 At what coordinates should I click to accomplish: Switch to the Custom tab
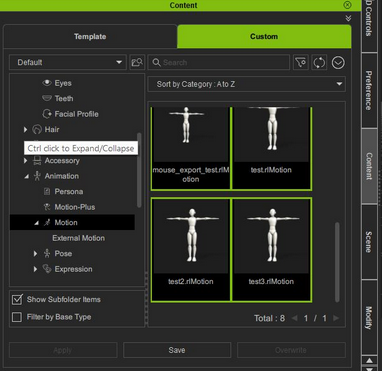tap(264, 36)
